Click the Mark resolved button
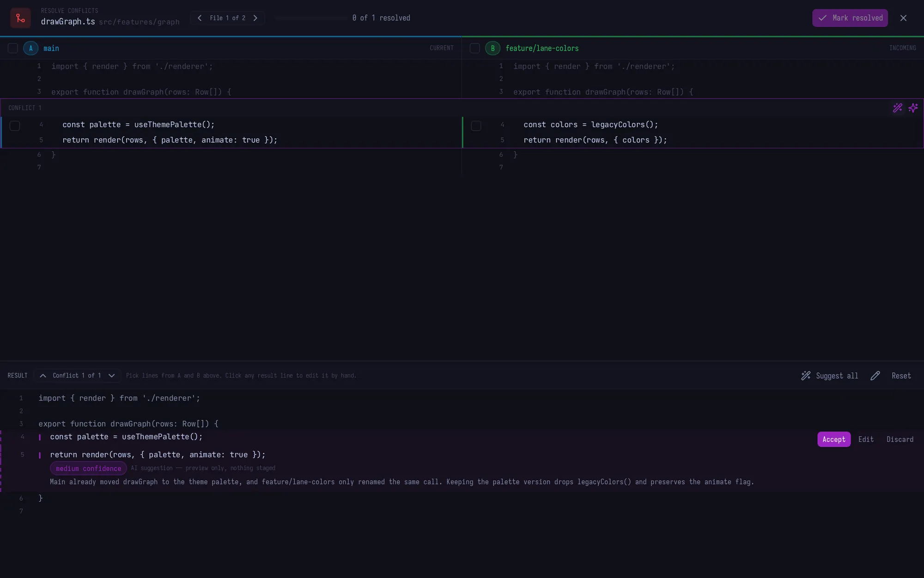 click(850, 18)
